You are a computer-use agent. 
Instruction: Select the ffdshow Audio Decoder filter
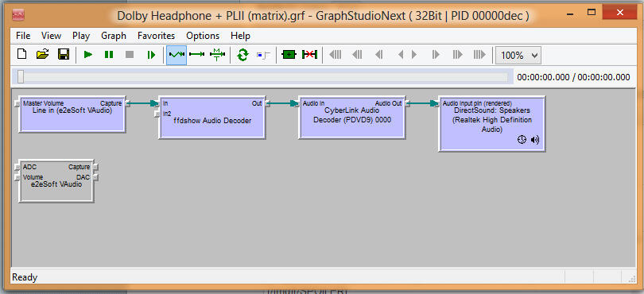click(212, 118)
